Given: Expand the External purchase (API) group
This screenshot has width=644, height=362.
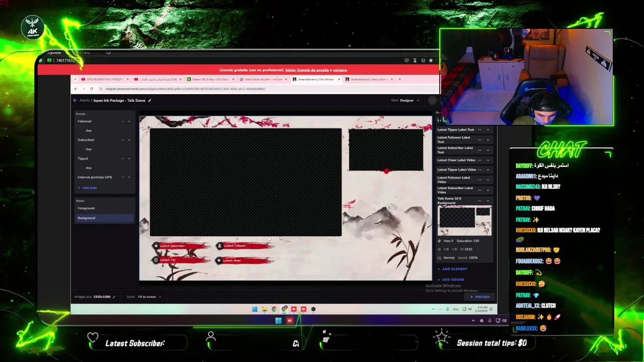Looking at the screenshot, I should [x=129, y=177].
